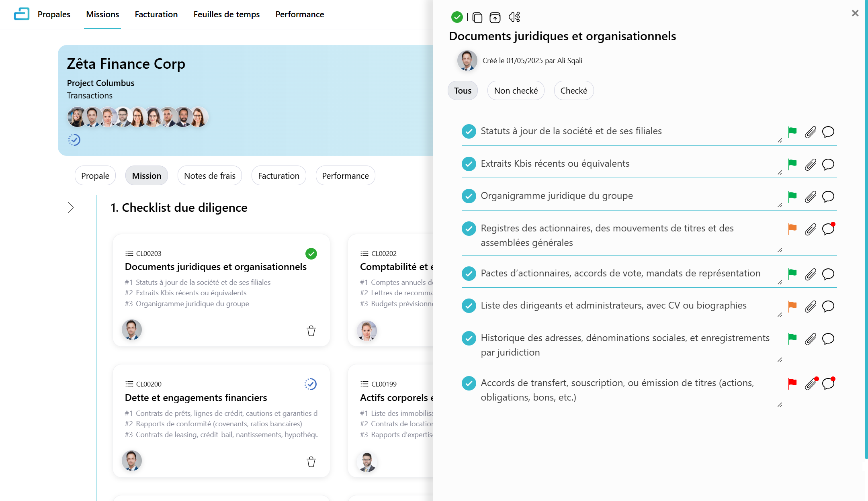Open attachments for Extraits Kbis récents item

(x=810, y=164)
